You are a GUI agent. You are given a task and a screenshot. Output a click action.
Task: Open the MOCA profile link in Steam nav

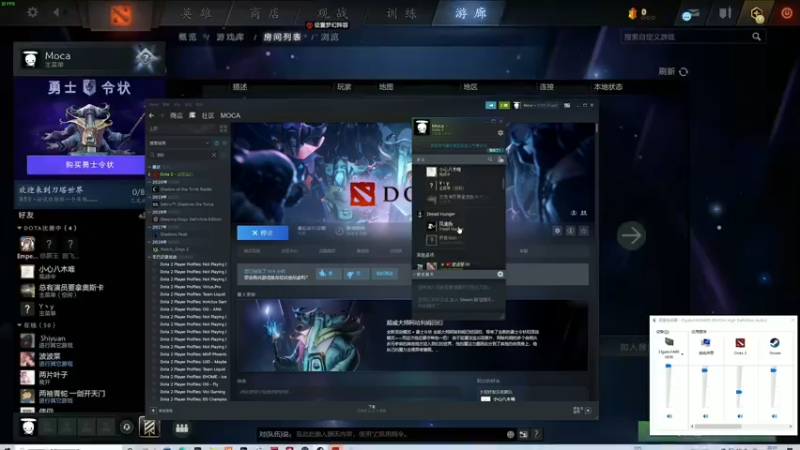[230, 116]
